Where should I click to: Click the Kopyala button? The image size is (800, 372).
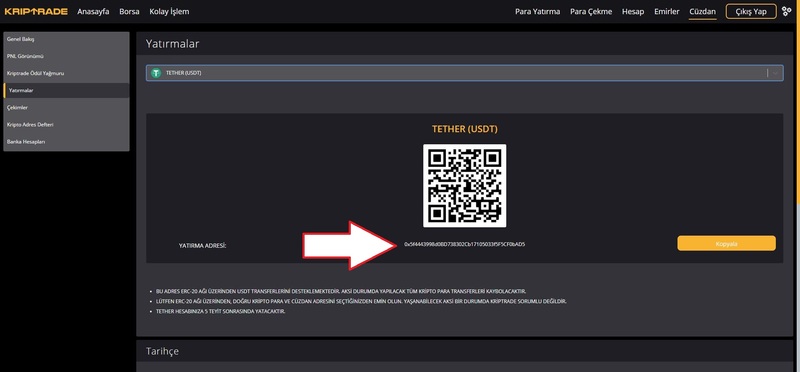click(x=727, y=243)
